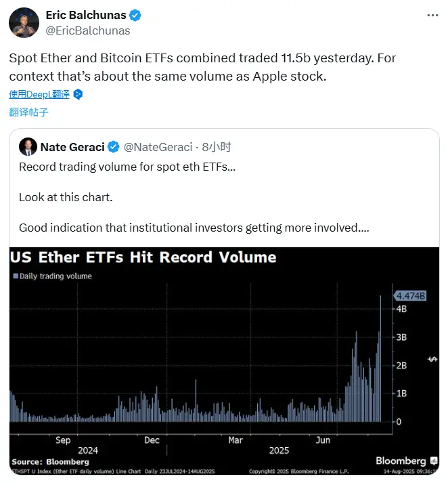Open Eric Balchunas profile avatar
Image resolution: width=448 pixels, height=485 pixels.
[24, 22]
